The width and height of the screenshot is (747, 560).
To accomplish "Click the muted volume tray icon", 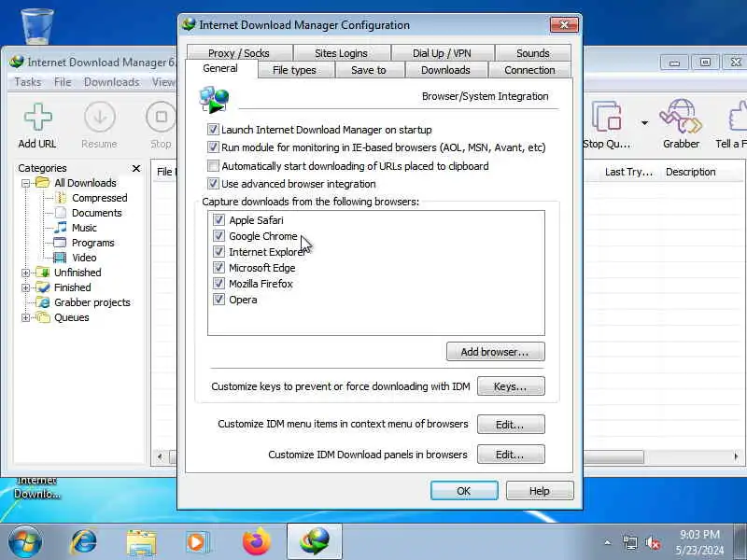I will tap(652, 542).
